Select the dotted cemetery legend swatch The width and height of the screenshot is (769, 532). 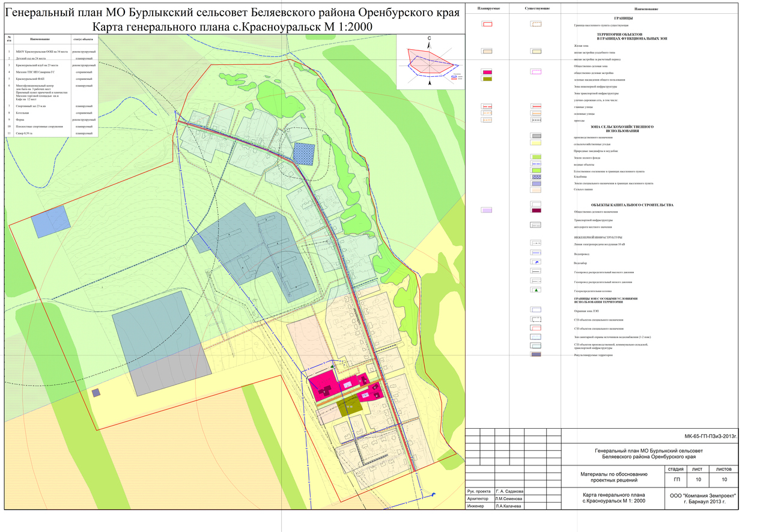pos(536,177)
